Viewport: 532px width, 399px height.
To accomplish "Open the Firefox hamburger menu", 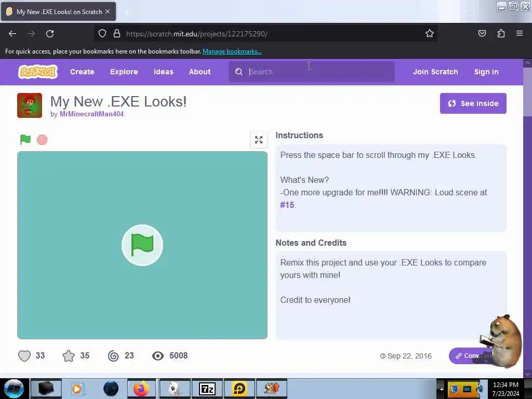I will click(520, 33).
